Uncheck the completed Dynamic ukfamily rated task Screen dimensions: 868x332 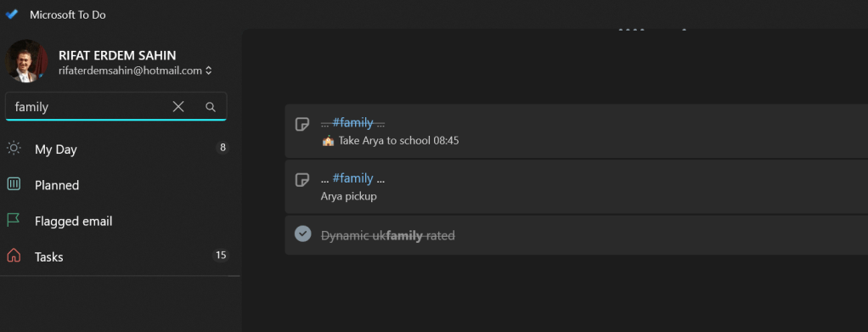point(302,234)
